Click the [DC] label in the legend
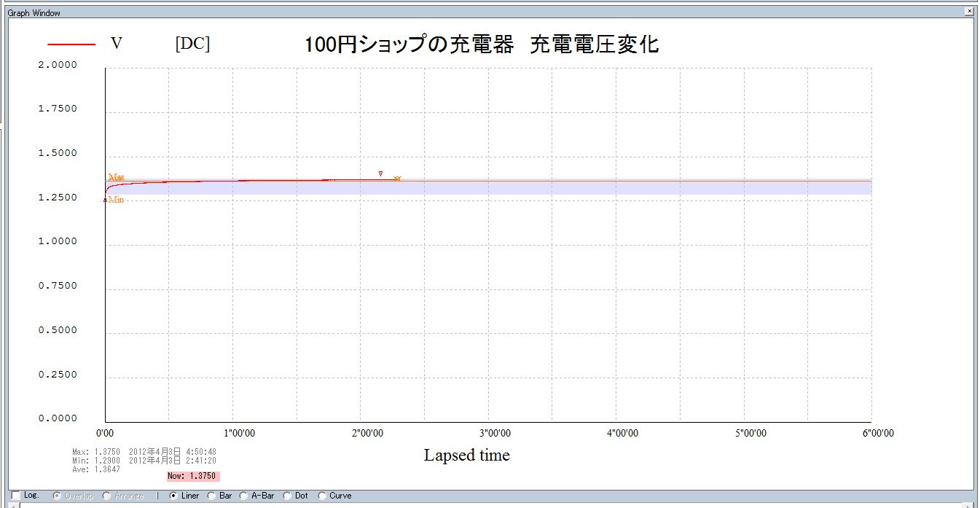 192,44
